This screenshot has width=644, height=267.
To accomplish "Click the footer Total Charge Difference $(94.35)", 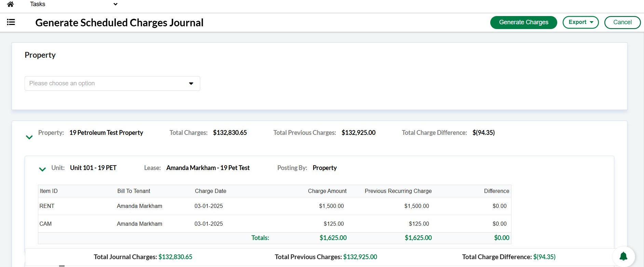I will 544,257.
